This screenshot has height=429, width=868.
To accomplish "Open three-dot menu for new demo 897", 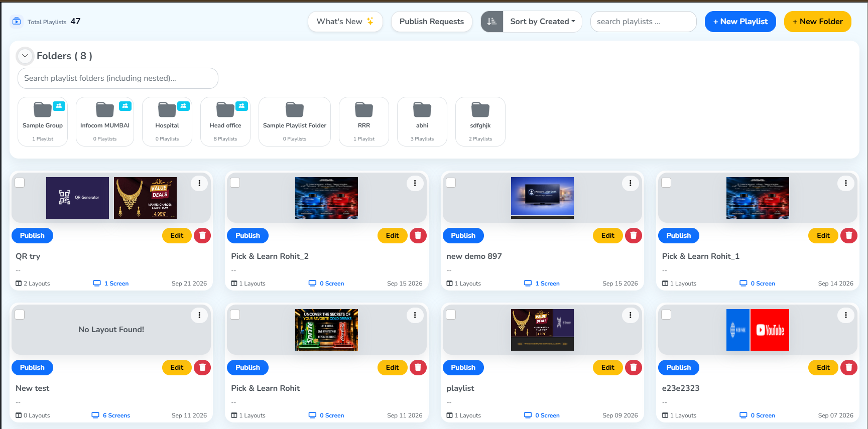I will pos(631,183).
